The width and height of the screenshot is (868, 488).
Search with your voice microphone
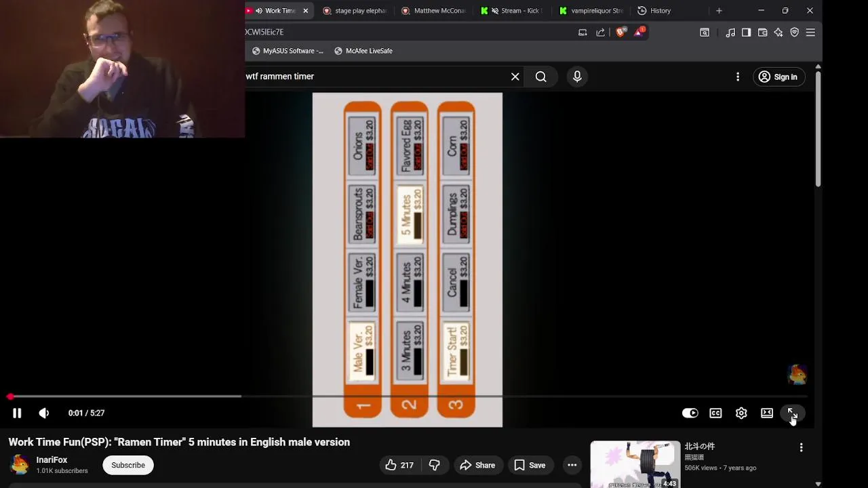(x=577, y=77)
